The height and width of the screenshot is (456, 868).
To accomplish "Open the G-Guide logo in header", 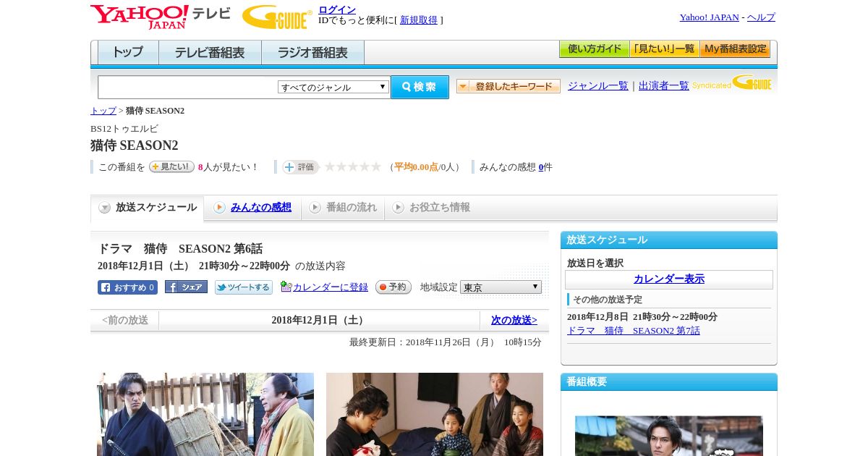I will (277, 17).
